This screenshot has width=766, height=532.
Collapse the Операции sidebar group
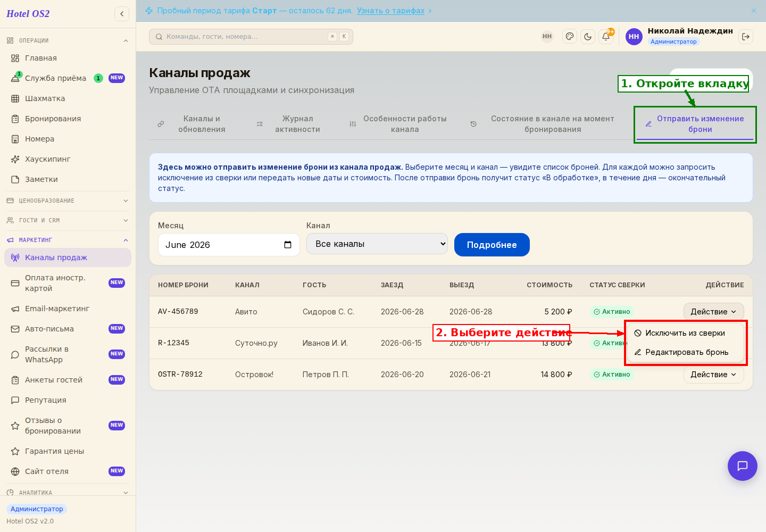pyautogui.click(x=68, y=40)
